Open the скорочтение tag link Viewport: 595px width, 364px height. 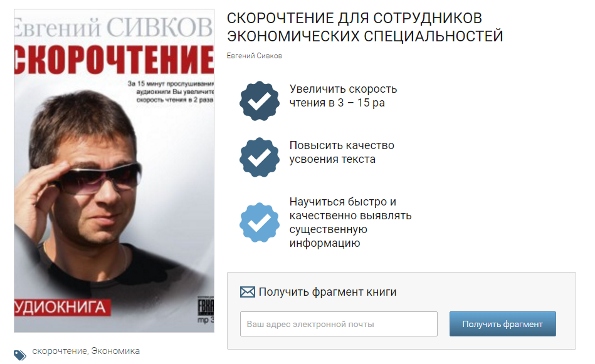(60, 351)
